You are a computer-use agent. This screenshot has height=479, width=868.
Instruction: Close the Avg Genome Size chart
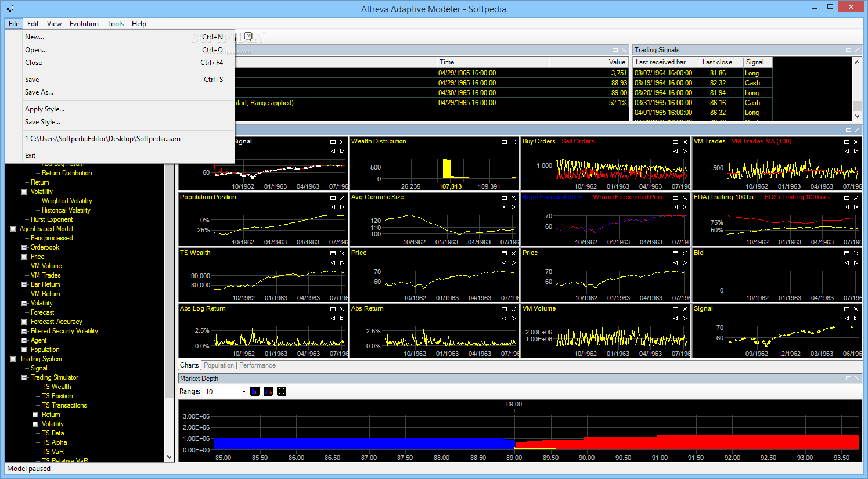514,197
